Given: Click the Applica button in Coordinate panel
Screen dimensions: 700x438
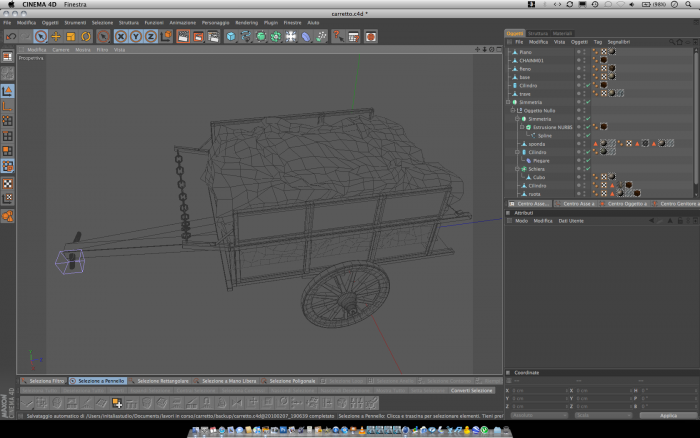Looking at the screenshot, I should 668,415.
